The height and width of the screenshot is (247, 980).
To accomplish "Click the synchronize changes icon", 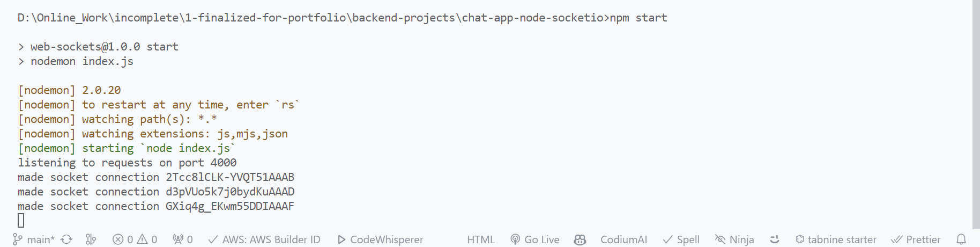I will pos(66,239).
